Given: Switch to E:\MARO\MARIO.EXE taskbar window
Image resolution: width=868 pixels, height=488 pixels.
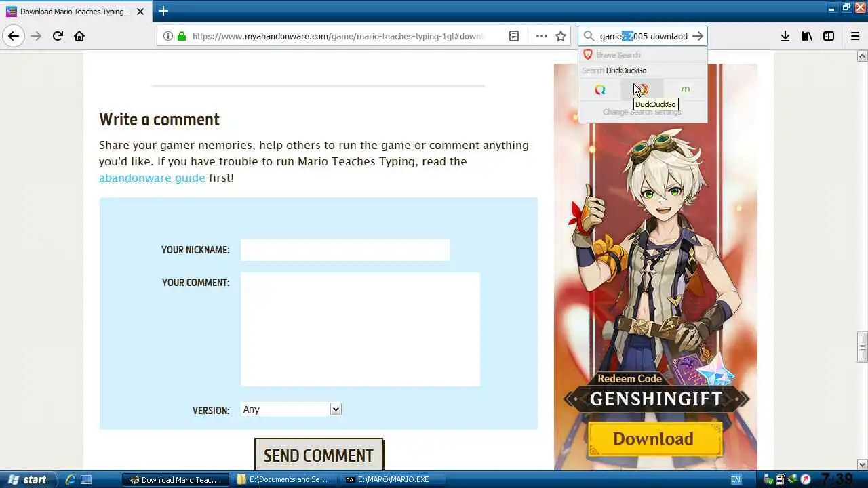Looking at the screenshot, I should tap(393, 479).
